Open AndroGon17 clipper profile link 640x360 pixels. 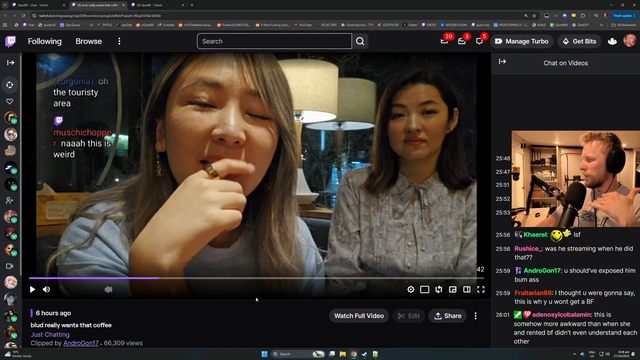(81, 343)
